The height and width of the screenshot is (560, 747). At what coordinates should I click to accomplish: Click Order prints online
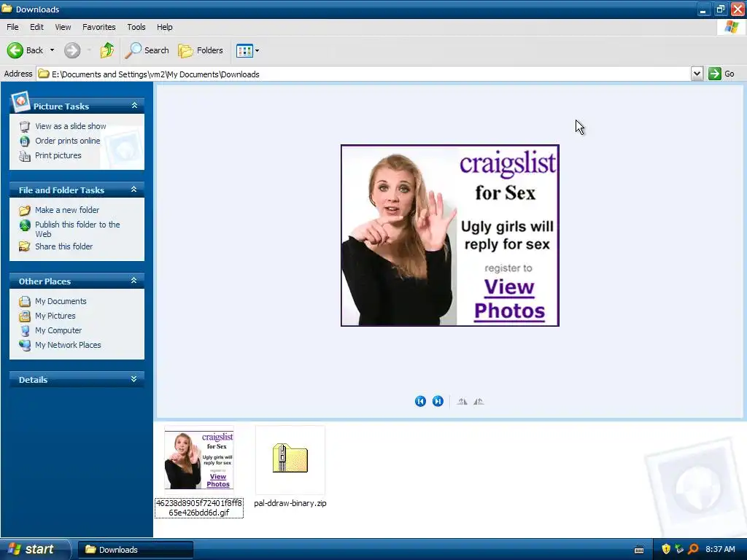(68, 141)
